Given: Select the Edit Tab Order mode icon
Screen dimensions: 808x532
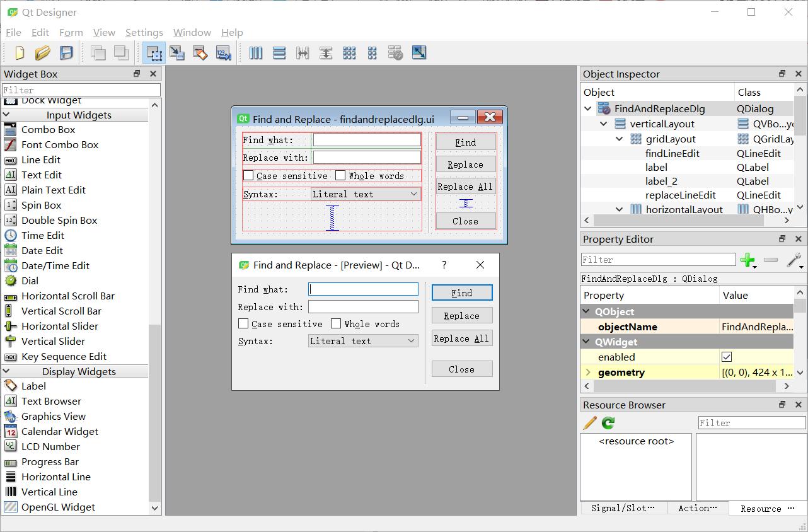Looking at the screenshot, I should tap(224, 53).
